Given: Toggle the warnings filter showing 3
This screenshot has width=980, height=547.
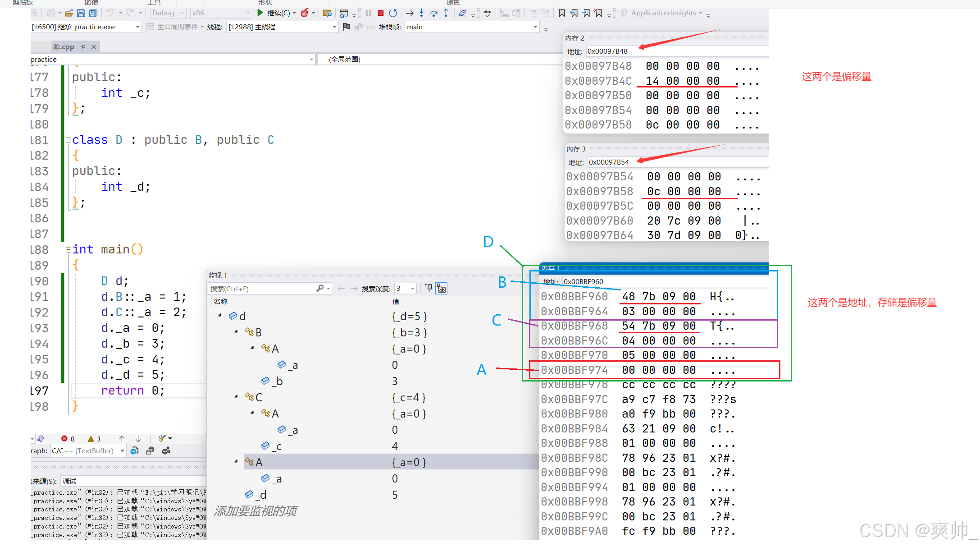Looking at the screenshot, I should (94, 439).
